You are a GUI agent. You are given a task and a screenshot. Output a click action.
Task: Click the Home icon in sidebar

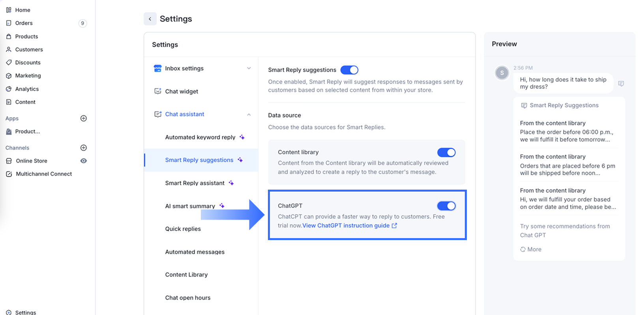[9, 10]
